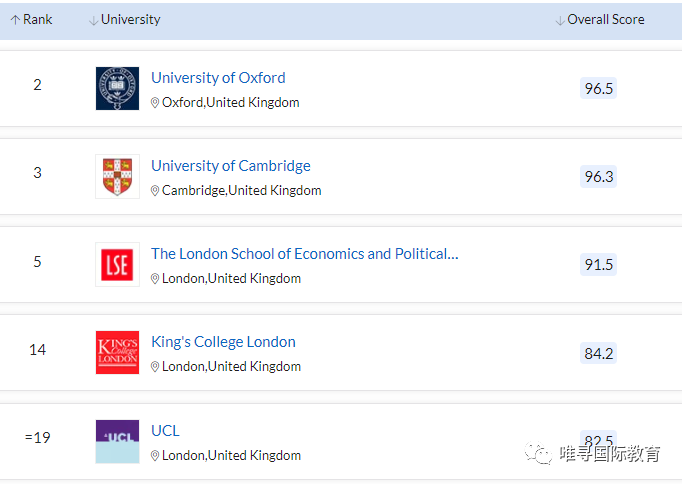Viewport: 682px width, 484px height.
Task: Click the University of Cambridge shield logo
Action: [117, 176]
